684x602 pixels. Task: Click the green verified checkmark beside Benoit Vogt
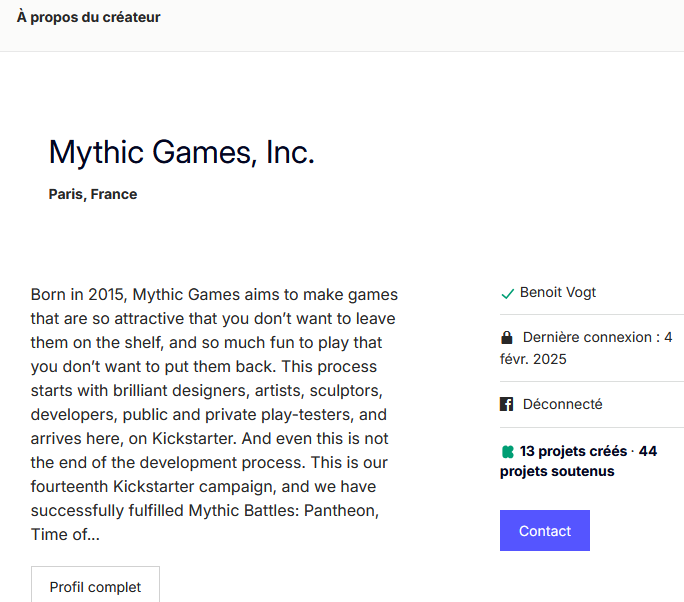[x=507, y=294]
